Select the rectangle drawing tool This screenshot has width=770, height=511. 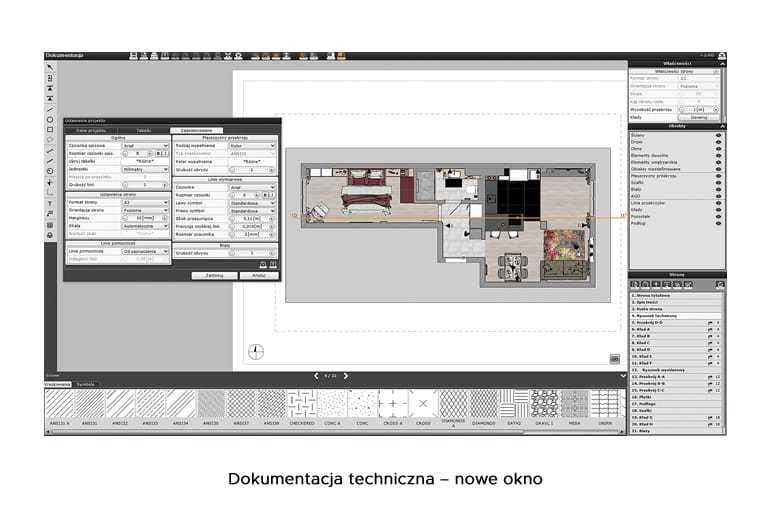pos(50,130)
